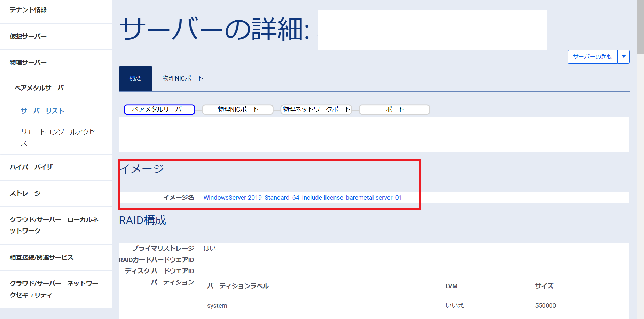Viewport: 644px width, 319px height.
Task: Open 相互接続/関連サービス from the sidebar
Action: [x=42, y=257]
